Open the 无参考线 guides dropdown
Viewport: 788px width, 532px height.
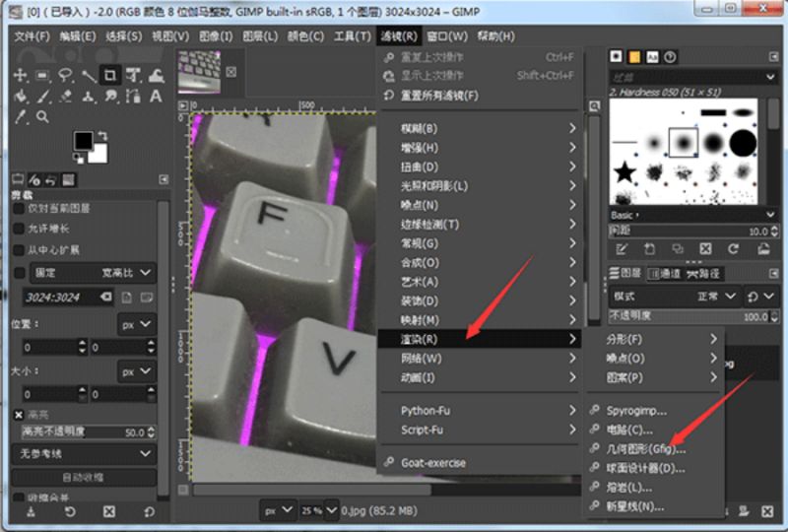tap(84, 454)
